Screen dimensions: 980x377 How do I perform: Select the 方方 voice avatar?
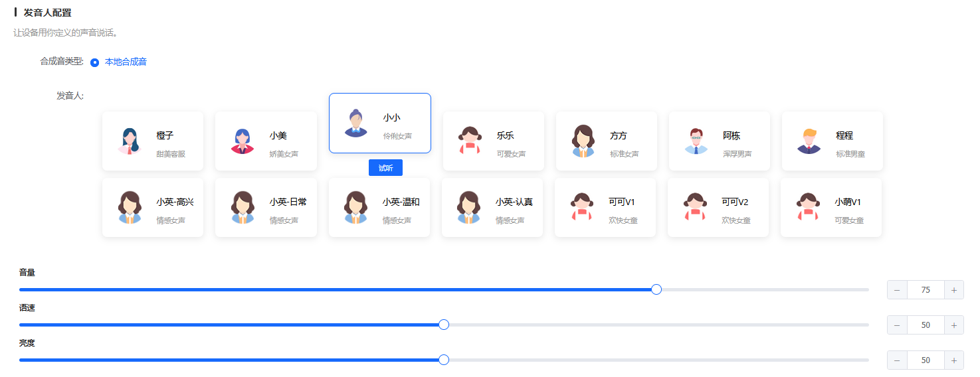583,141
